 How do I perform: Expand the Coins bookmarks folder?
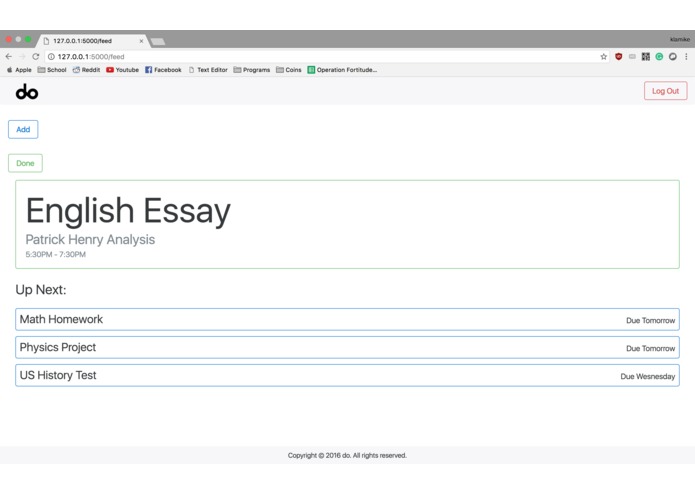289,70
